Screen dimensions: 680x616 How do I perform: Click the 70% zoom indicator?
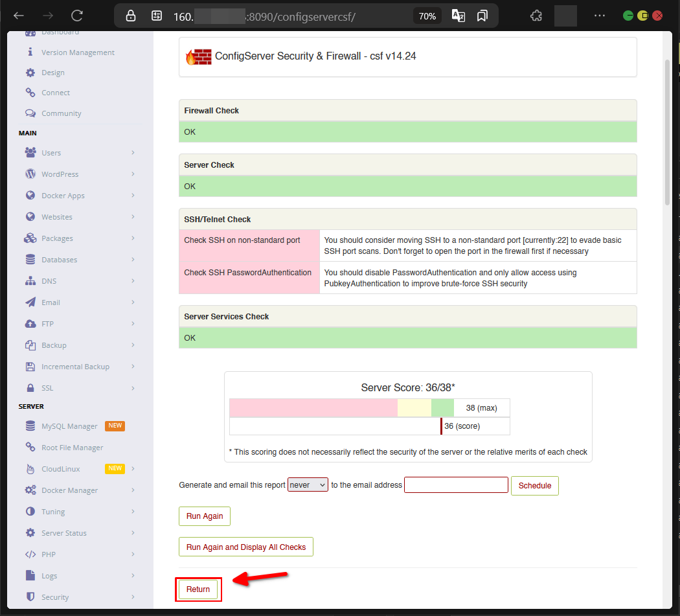point(427,16)
